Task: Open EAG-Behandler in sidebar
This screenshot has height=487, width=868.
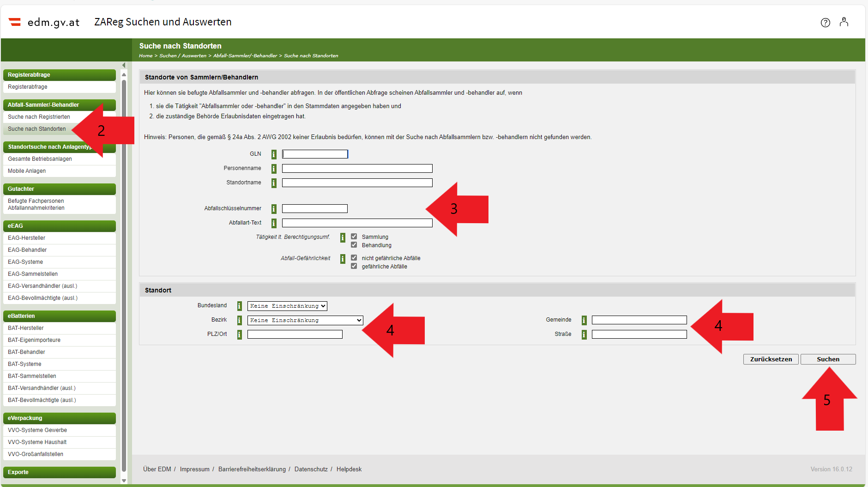Action: tap(60, 250)
